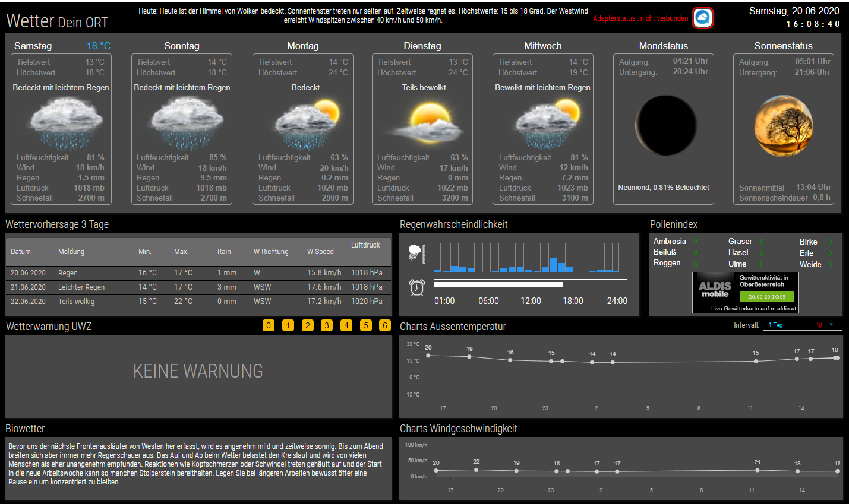The width and height of the screenshot is (849, 504).
Task: Click the adapter status cloud icon
Action: tap(703, 18)
